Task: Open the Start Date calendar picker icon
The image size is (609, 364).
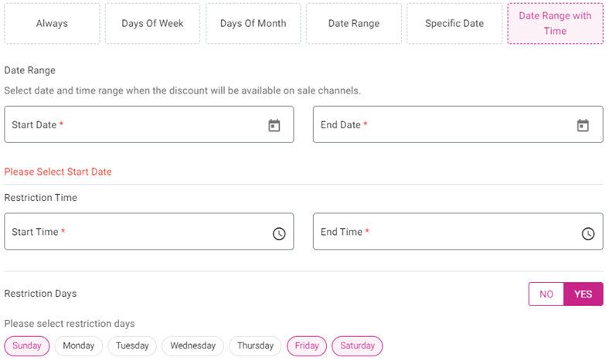Action: (274, 125)
